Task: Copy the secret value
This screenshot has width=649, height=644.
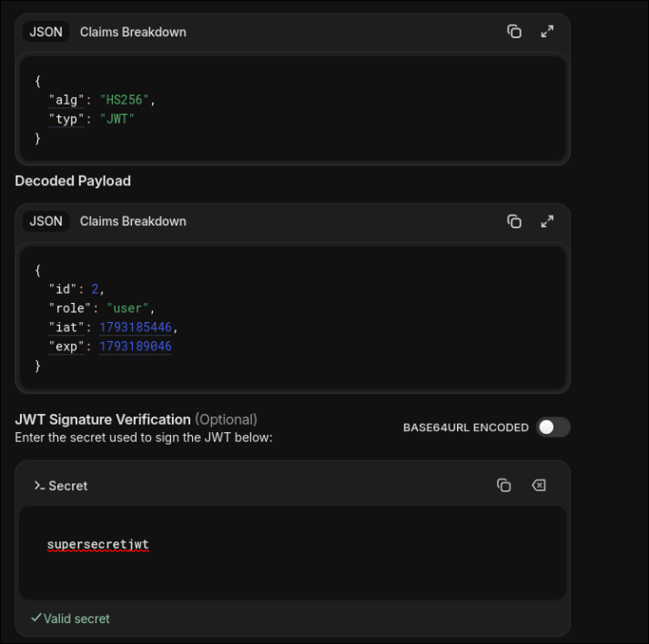Action: (x=503, y=485)
